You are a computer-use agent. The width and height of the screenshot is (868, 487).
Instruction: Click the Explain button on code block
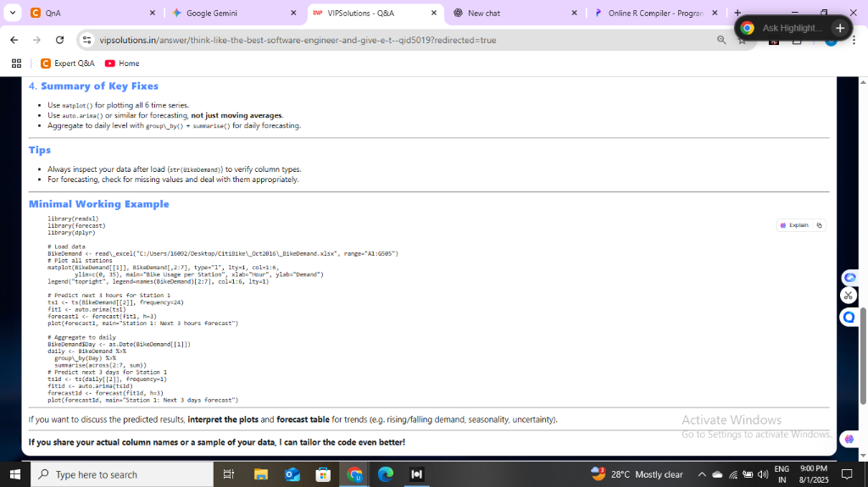coord(794,225)
